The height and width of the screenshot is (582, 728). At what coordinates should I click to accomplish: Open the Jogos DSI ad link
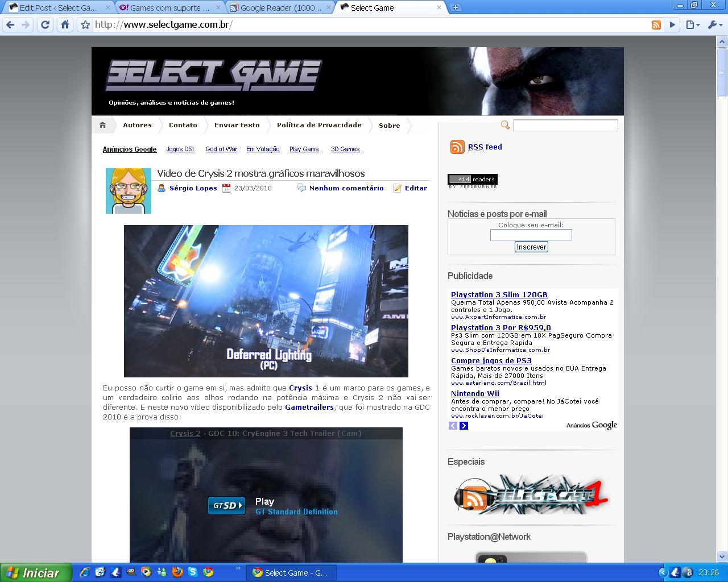pos(180,149)
